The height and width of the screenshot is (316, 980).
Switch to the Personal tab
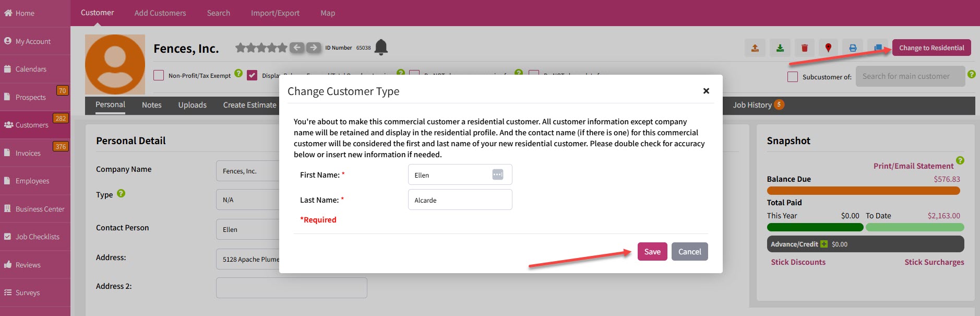(110, 105)
